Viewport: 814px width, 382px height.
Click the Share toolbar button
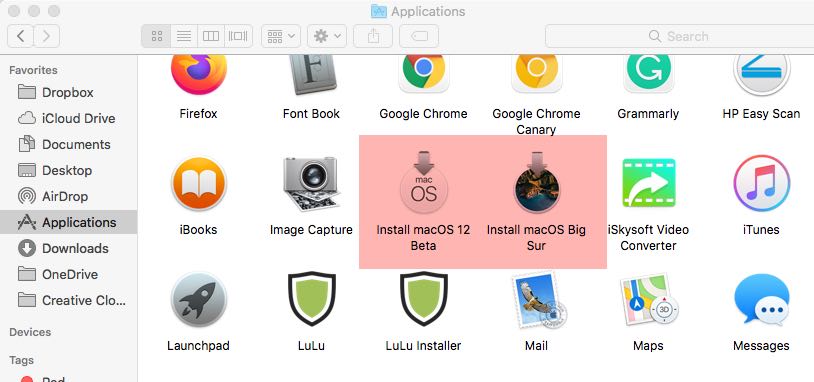point(373,36)
